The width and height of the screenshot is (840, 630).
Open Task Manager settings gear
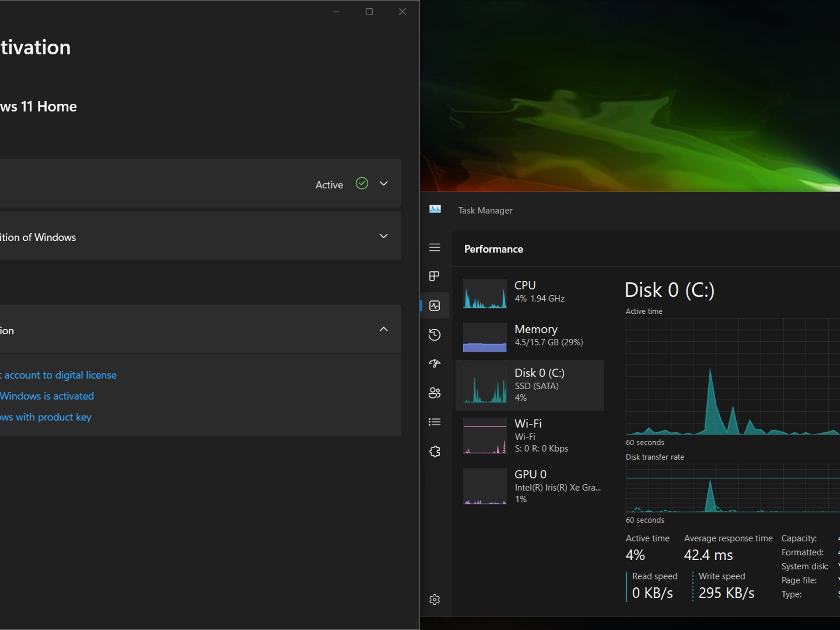[x=434, y=600]
